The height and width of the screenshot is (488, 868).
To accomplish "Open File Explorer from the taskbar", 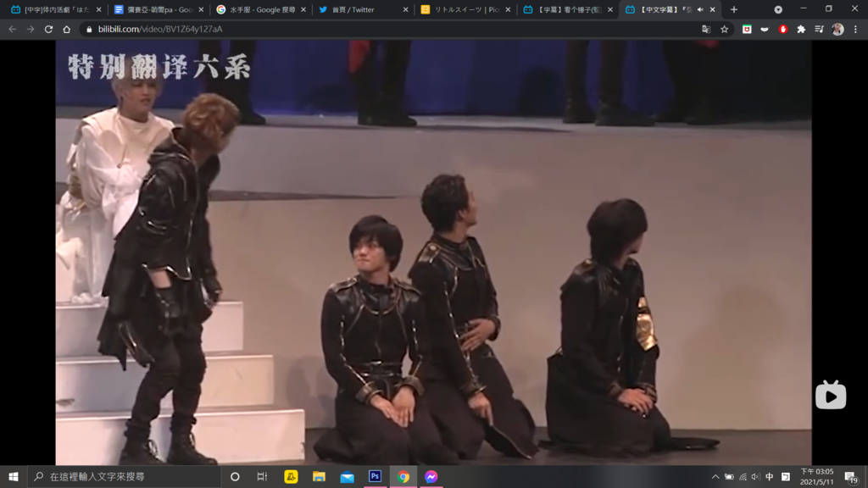I will point(319,476).
